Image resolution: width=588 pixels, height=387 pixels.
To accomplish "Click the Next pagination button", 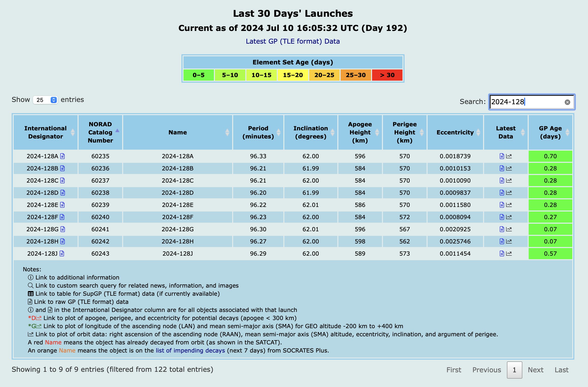I will pyautogui.click(x=536, y=370).
